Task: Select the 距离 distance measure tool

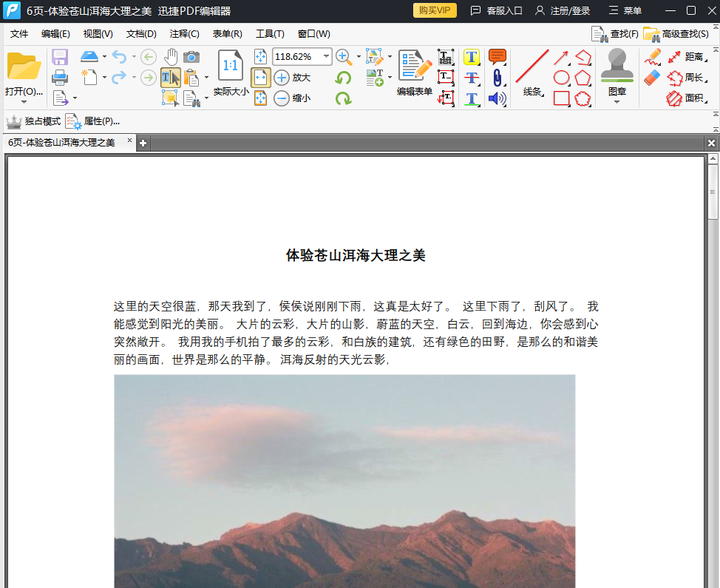Action: (687, 57)
